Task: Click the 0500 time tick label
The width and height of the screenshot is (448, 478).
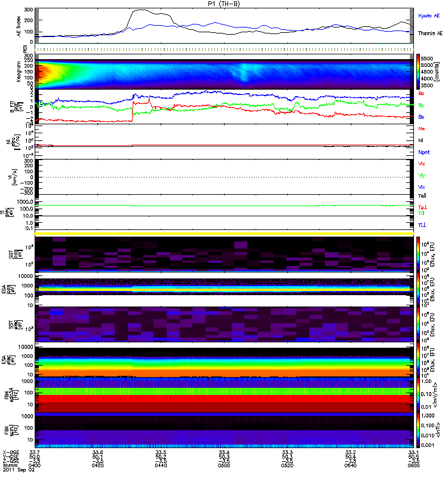Action: tap(224, 465)
